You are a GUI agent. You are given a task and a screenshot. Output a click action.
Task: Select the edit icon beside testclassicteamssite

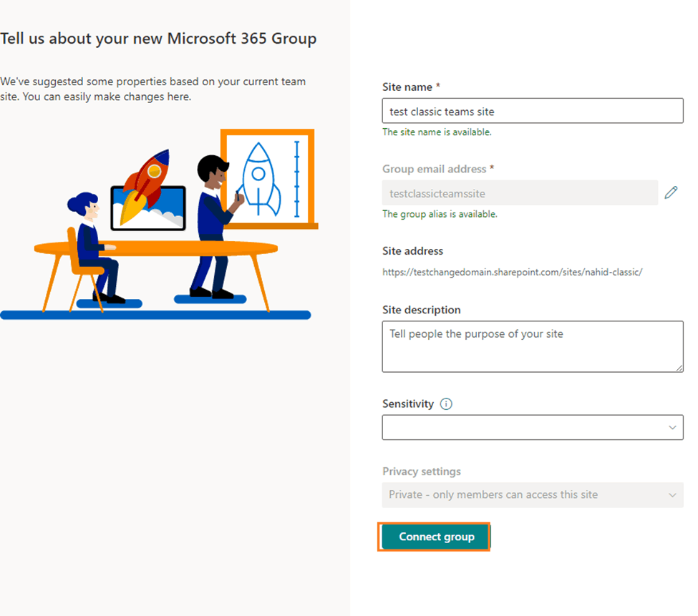pyautogui.click(x=671, y=192)
